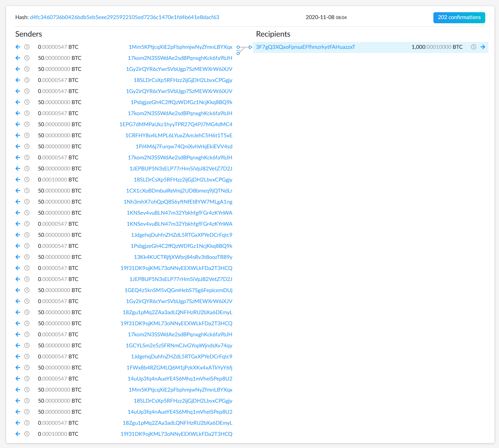Trace input arrow on first 0.00000547 BTC sender row
Screen dimensions: 499x448
(x=18, y=47)
